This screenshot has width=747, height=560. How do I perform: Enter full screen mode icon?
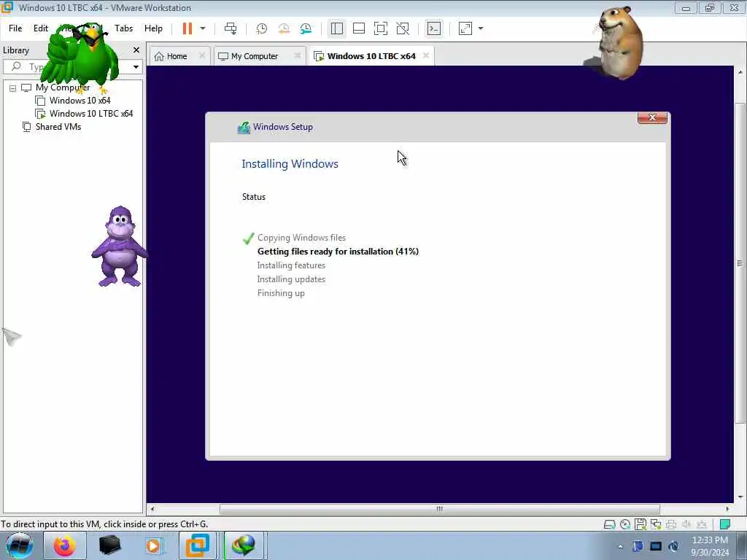point(381,28)
